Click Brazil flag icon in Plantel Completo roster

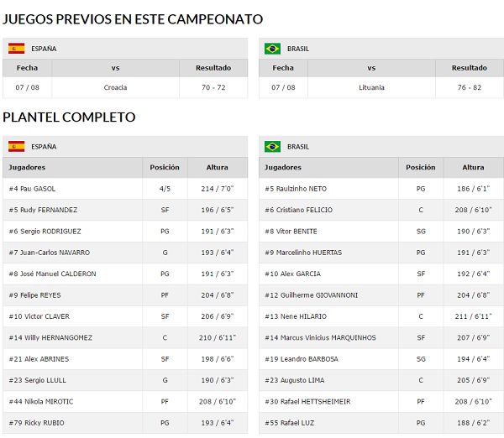click(x=272, y=147)
